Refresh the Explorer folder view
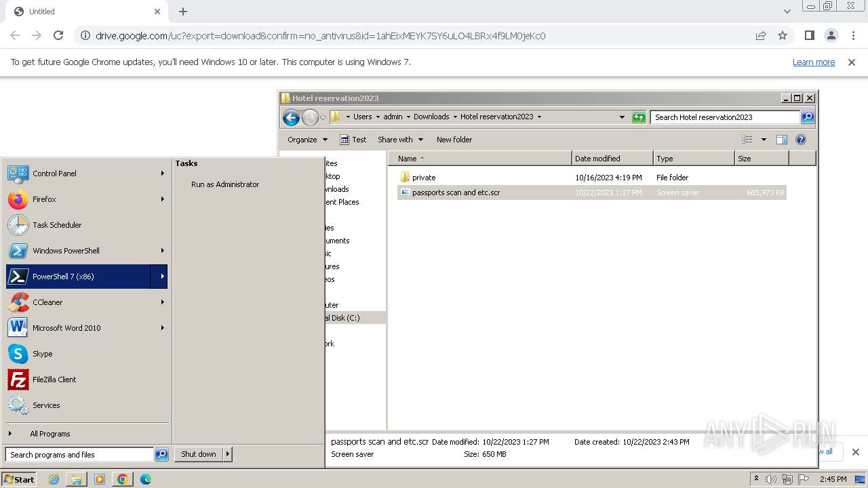The image size is (868, 488). pyautogui.click(x=639, y=117)
